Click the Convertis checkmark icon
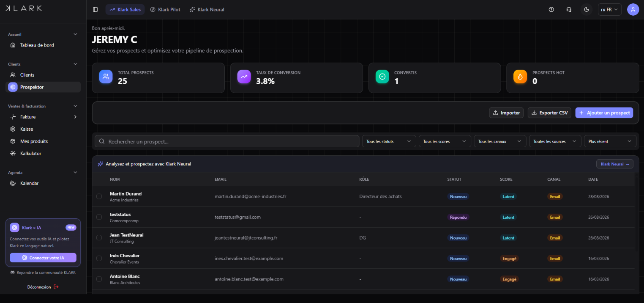 pyautogui.click(x=382, y=77)
